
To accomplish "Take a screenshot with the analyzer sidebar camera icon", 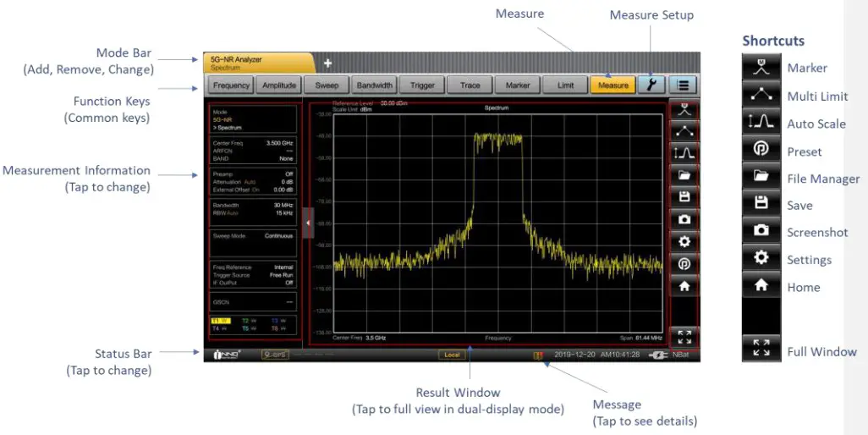I will point(684,220).
